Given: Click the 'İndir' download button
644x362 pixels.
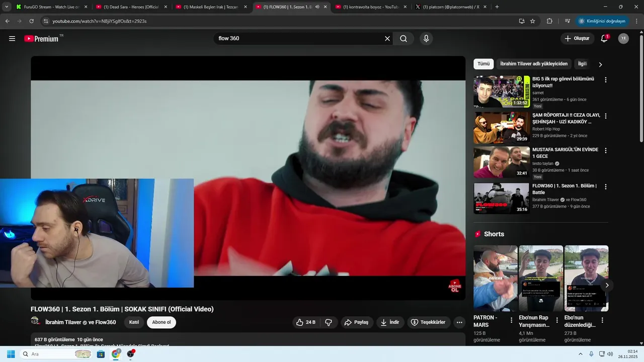Looking at the screenshot, I should tap(390, 322).
